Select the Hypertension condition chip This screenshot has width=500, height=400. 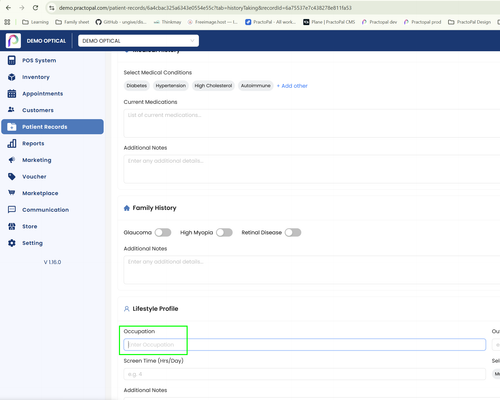click(x=171, y=86)
